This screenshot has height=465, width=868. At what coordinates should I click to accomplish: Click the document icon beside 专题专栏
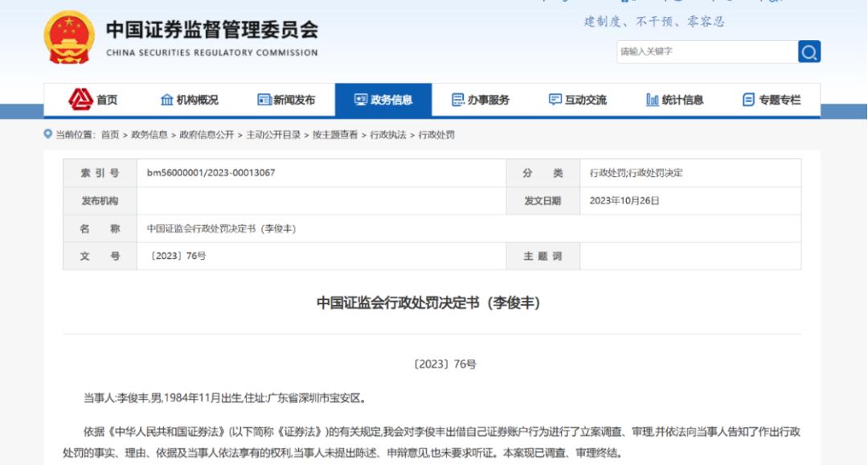pos(748,100)
